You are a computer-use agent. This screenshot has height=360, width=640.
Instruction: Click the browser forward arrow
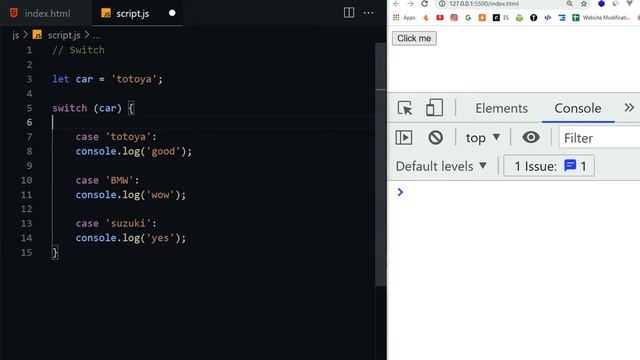(410, 4)
